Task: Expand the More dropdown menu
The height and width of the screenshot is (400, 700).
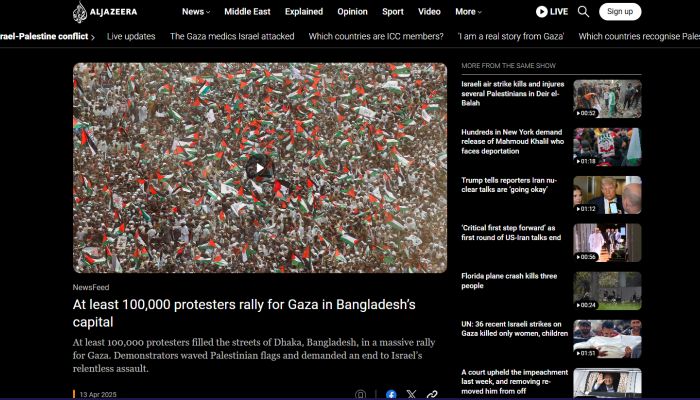Action: pos(468,12)
